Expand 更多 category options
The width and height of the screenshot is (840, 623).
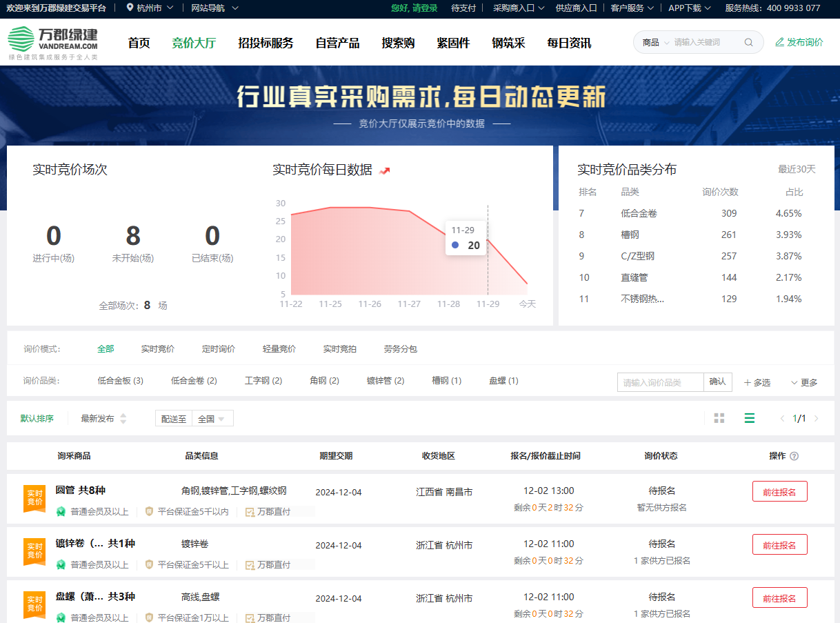point(804,382)
